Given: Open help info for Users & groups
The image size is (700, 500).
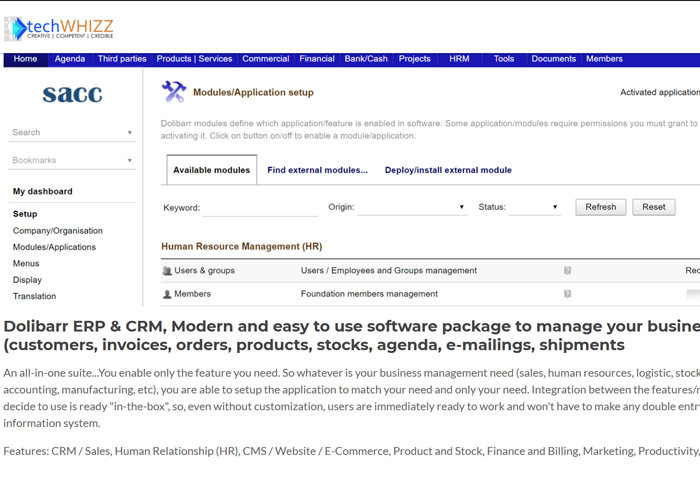Looking at the screenshot, I should pyautogui.click(x=567, y=271).
